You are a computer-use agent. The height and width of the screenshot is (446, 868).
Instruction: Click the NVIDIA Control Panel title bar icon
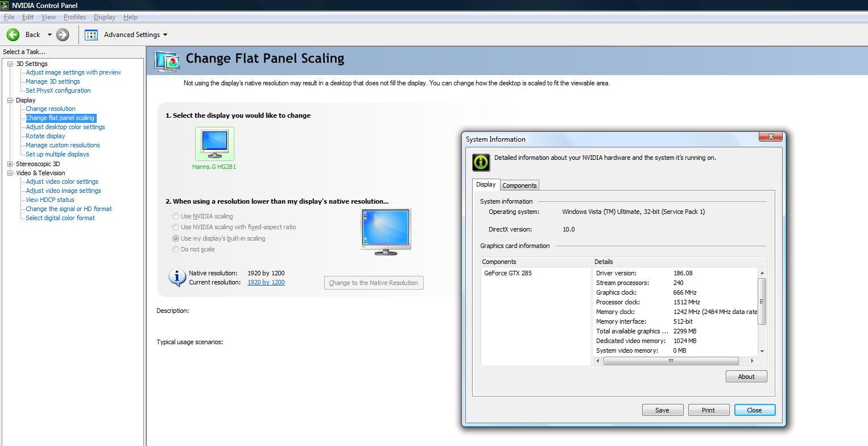6,5
